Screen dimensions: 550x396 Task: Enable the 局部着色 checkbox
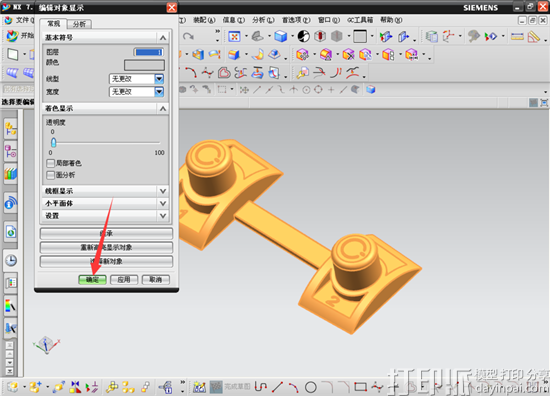point(51,163)
